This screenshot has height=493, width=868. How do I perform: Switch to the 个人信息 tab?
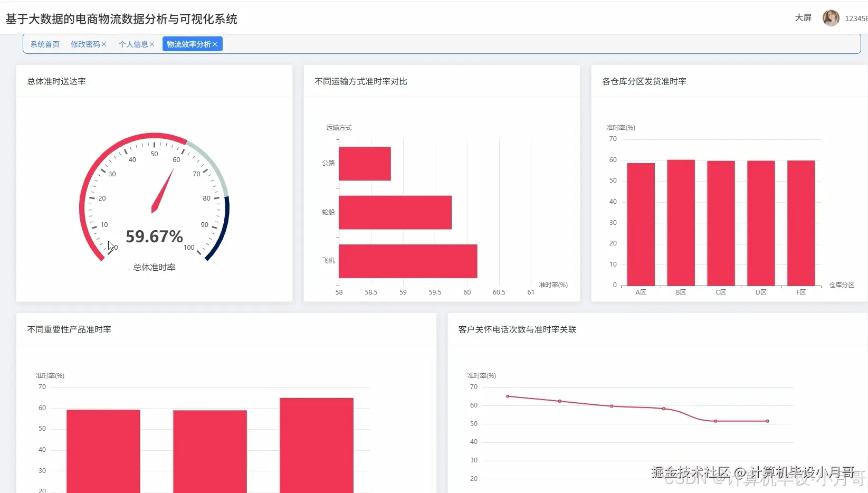pos(133,44)
